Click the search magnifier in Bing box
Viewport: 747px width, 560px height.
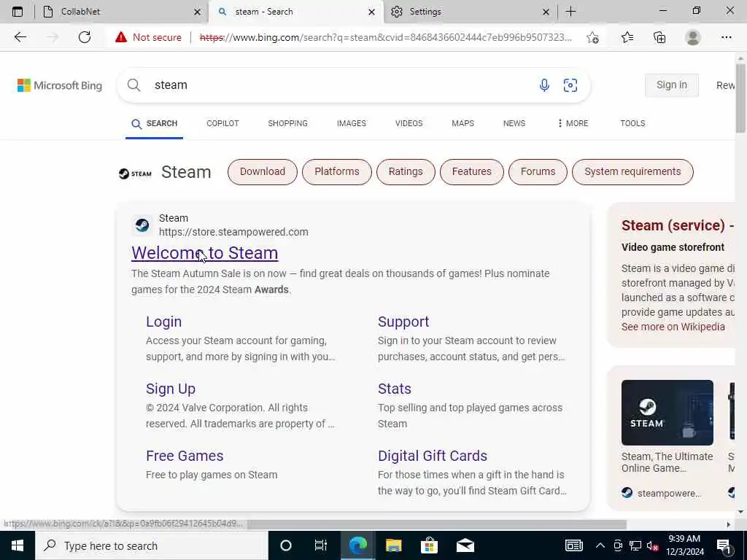(134, 85)
